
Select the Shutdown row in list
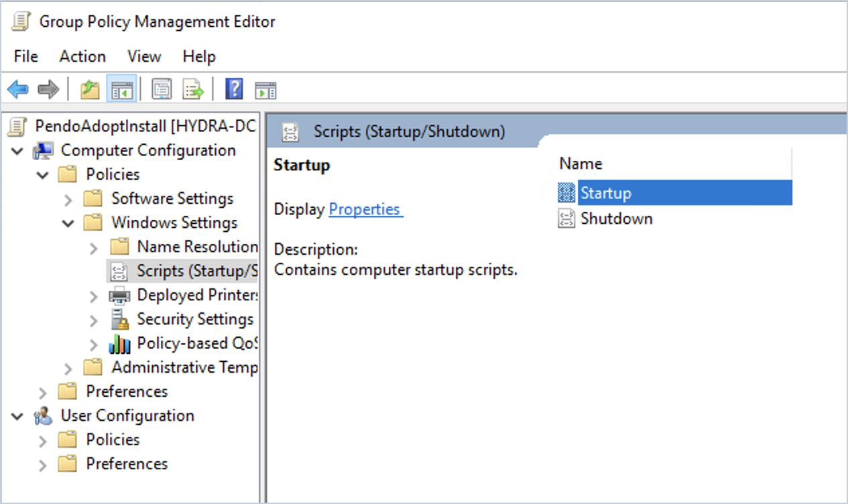674,218
